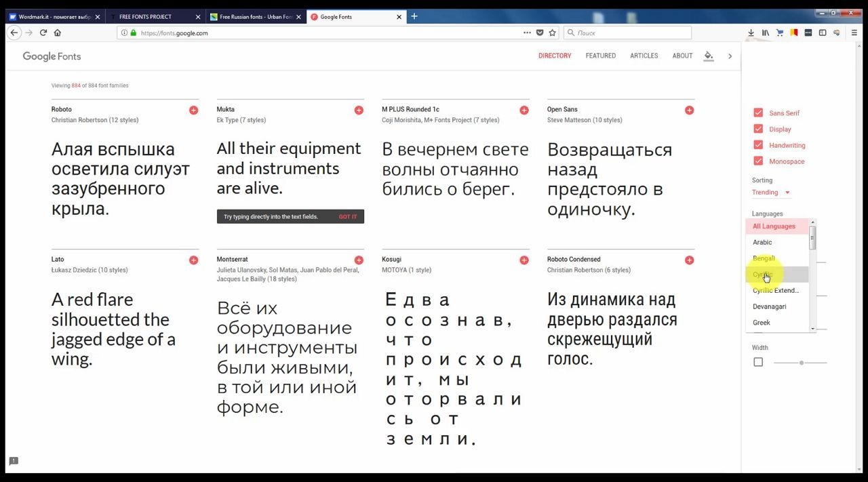
Task: Add Roboto font with plus icon
Action: click(193, 110)
